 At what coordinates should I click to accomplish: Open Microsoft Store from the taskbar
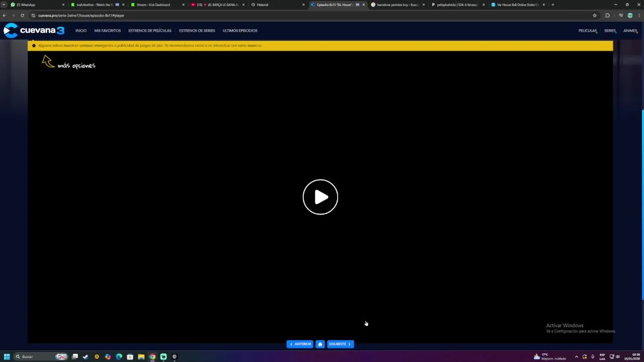(x=130, y=356)
